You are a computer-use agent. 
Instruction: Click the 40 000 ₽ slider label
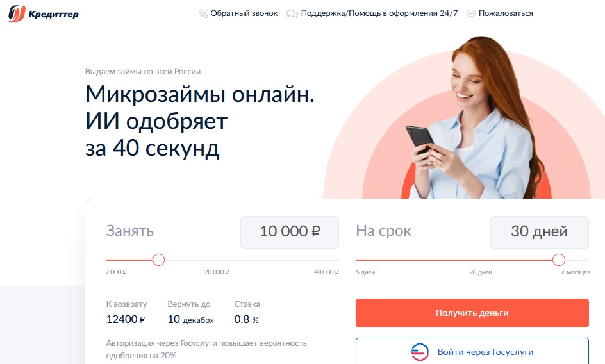[x=326, y=272]
